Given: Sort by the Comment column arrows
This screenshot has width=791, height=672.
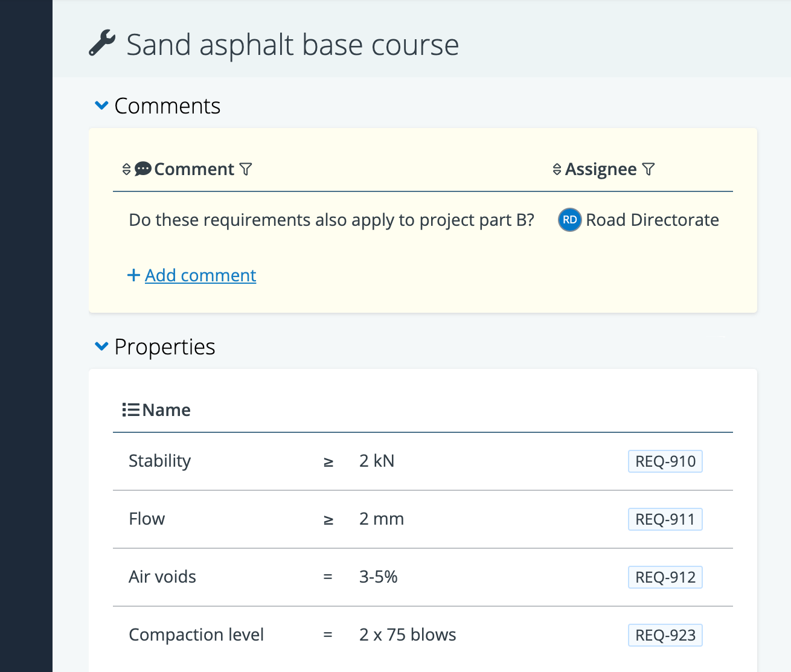Looking at the screenshot, I should click(126, 170).
